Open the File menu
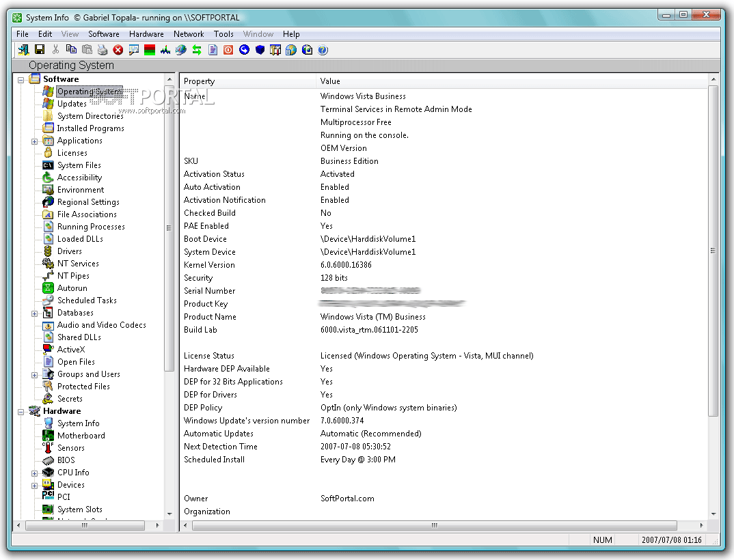The image size is (734, 560). pyautogui.click(x=22, y=34)
